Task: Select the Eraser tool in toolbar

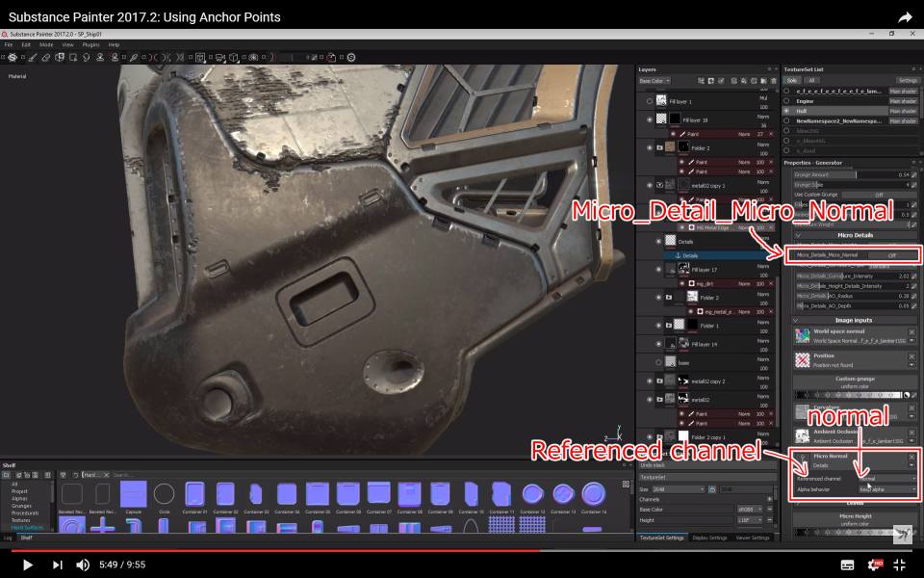Action: 46,57
